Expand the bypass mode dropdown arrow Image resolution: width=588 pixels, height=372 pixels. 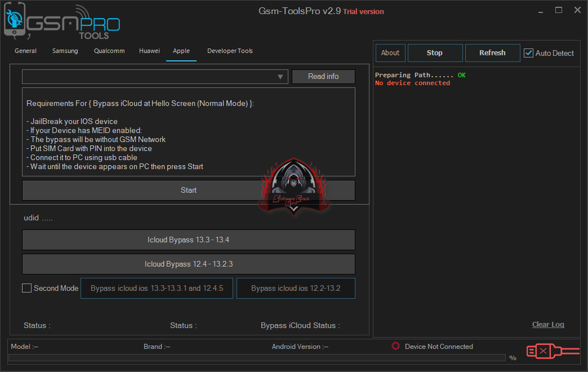(280, 77)
